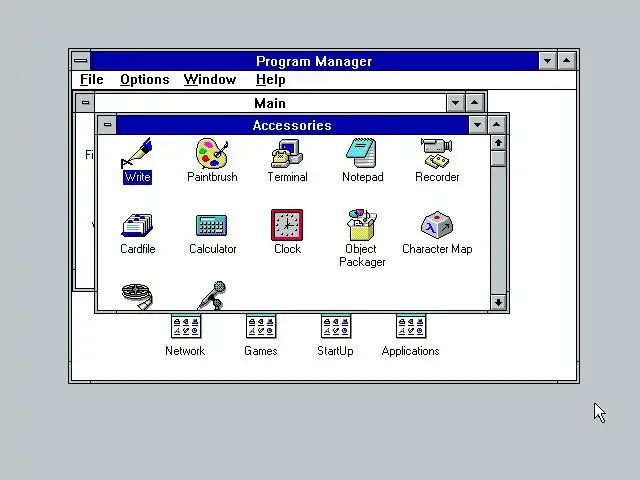The width and height of the screenshot is (640, 480).
Task: Click the Program Manager title bar
Action: [314, 61]
